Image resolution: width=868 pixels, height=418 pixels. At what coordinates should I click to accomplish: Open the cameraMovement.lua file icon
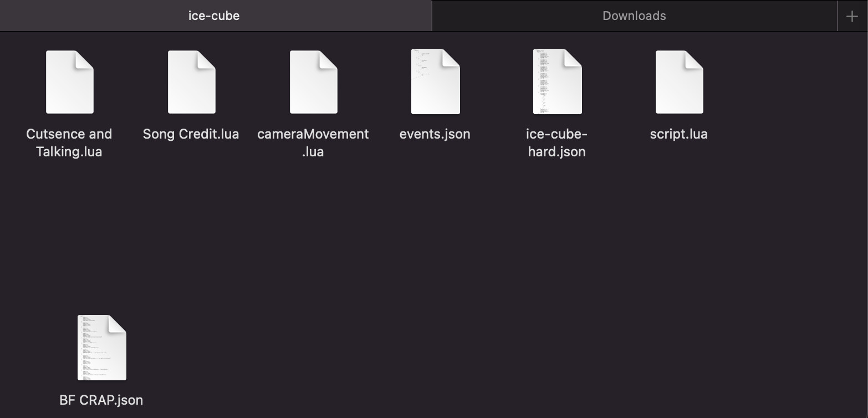click(x=313, y=81)
